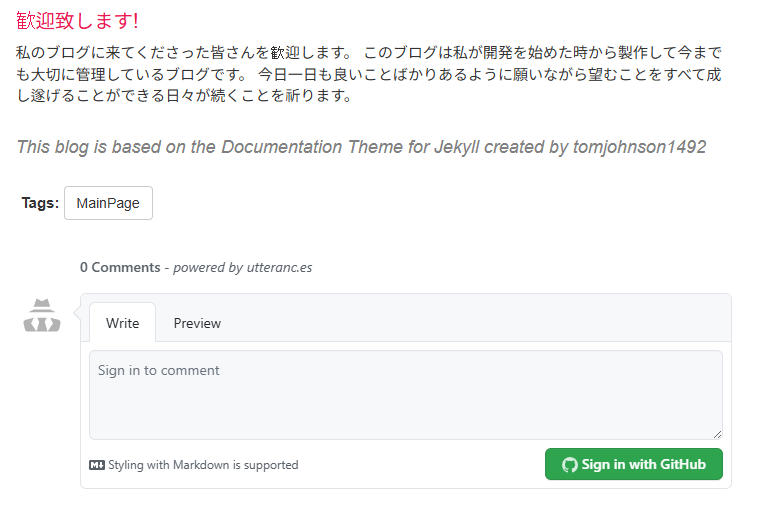Click the anonymous user avatar icon
Screen dimensions: 767x527
(42, 315)
